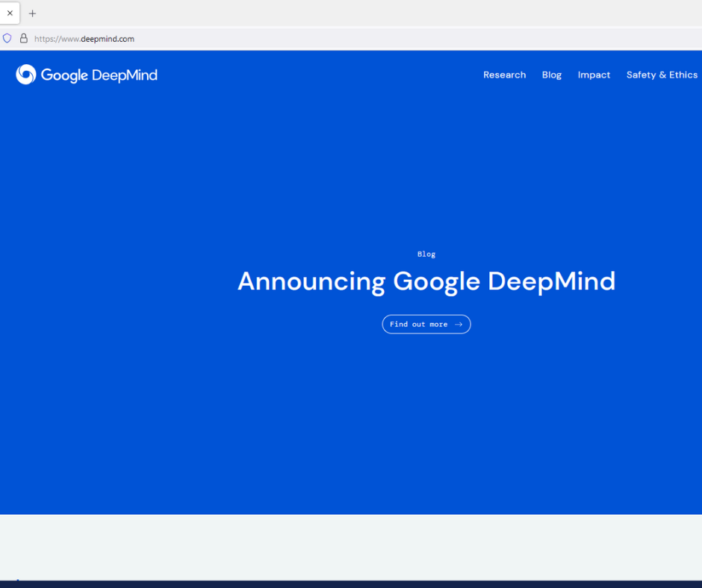
Task: Click the Google DeepMind wordmark
Action: click(99, 75)
